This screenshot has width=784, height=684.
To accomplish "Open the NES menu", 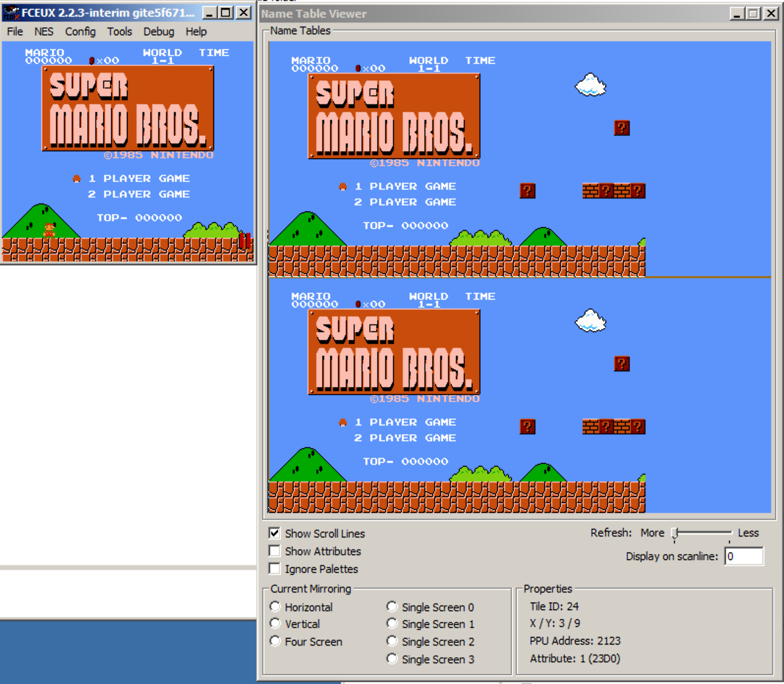I will coord(44,31).
